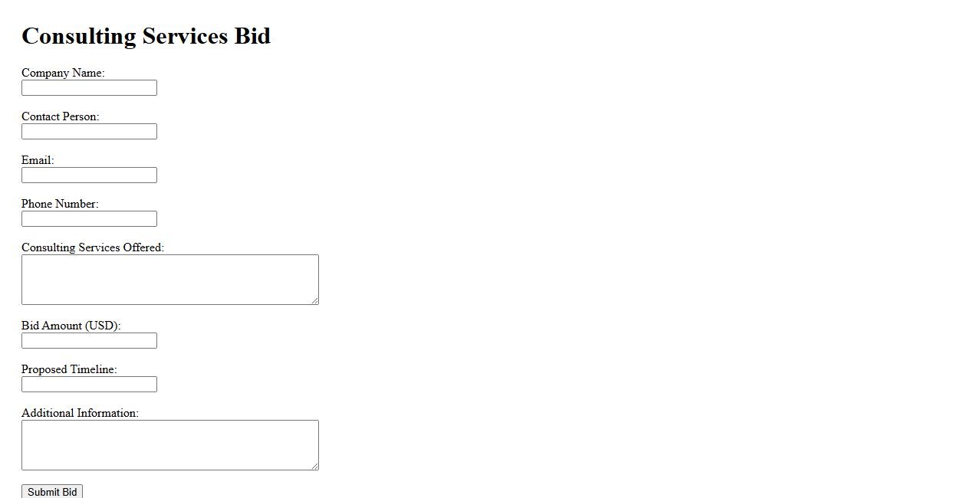
Task: Click the "Consulting Services Offered:" label
Action: 93,247
